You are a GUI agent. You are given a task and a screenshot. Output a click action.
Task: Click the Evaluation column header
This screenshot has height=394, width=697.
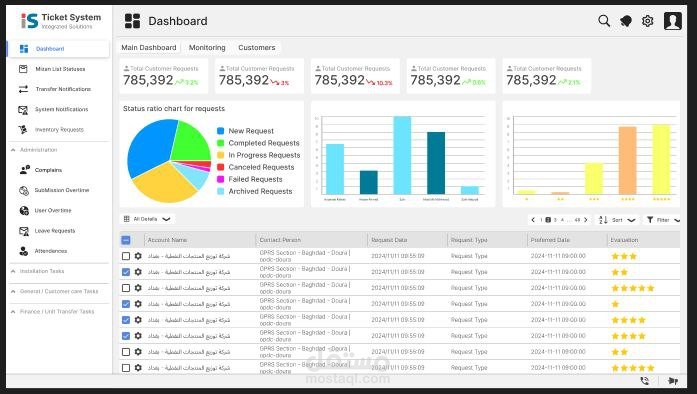[624, 240]
